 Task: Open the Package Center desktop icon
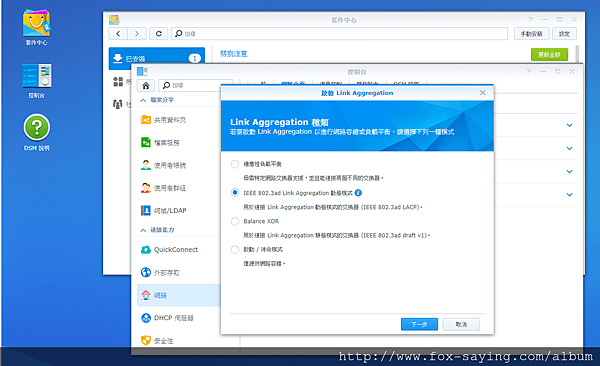click(36, 27)
